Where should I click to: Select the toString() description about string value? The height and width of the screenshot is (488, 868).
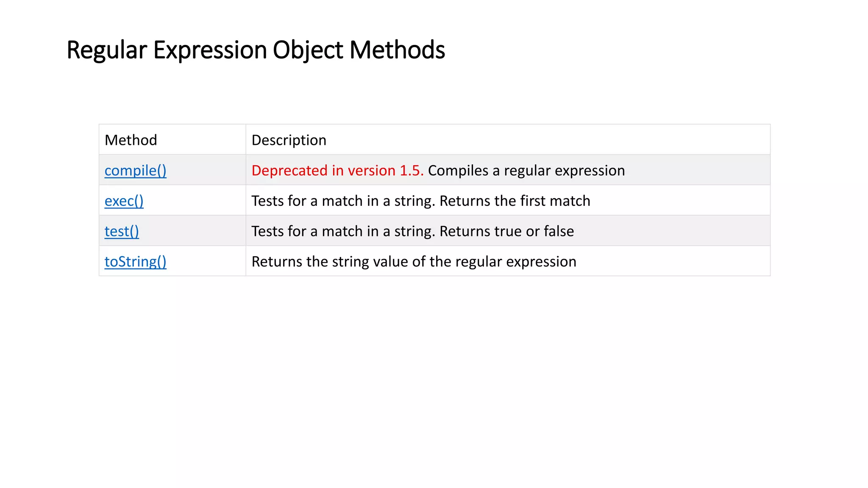(413, 262)
